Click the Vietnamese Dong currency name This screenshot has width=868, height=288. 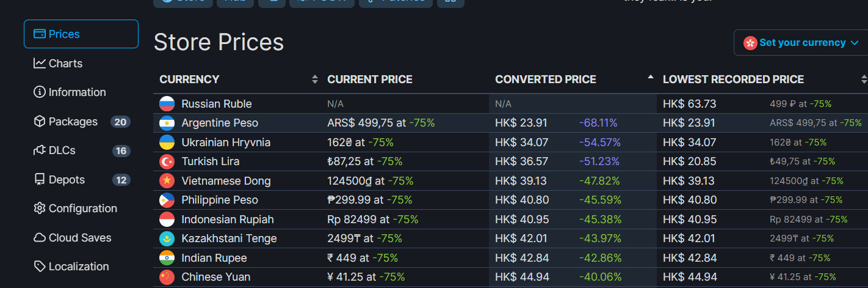[x=226, y=181]
